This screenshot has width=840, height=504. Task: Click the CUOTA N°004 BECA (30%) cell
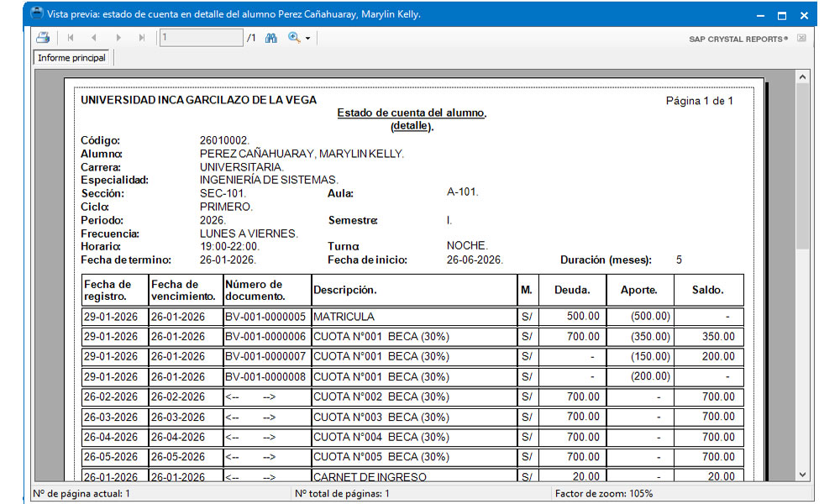click(414, 437)
